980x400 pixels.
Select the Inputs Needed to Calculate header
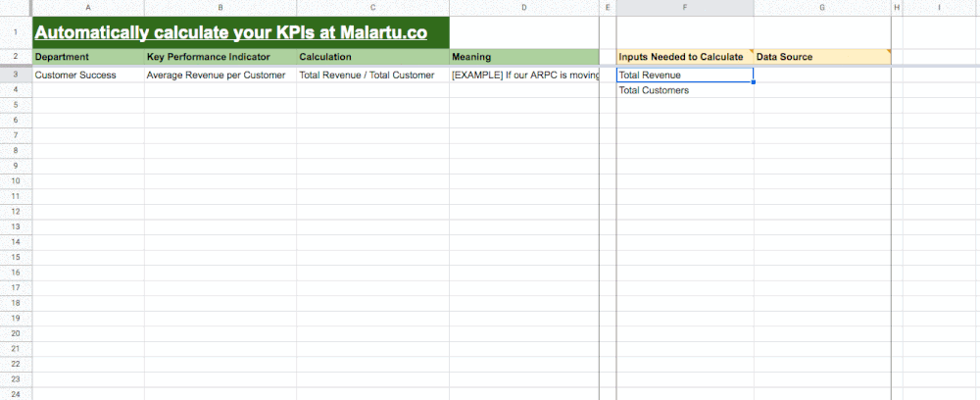pyautogui.click(x=685, y=57)
